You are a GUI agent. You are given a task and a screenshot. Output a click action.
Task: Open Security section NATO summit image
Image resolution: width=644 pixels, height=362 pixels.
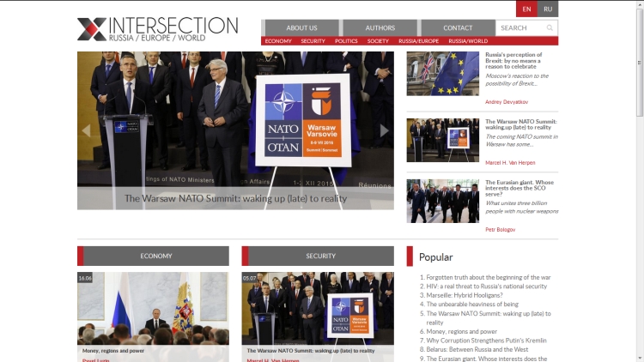pyautogui.click(x=318, y=308)
